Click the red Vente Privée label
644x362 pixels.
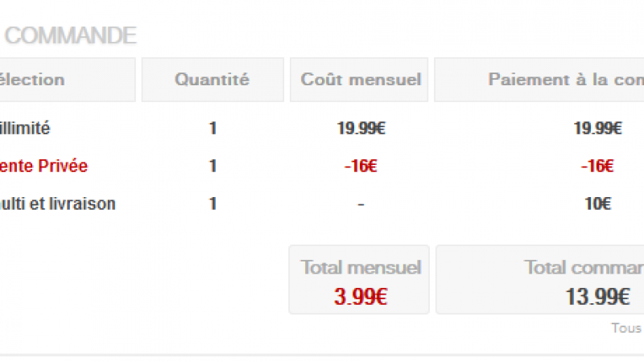point(44,167)
